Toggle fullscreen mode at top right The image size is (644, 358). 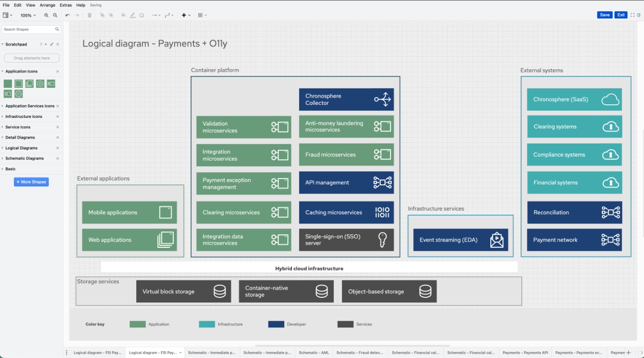pyautogui.click(x=633, y=15)
